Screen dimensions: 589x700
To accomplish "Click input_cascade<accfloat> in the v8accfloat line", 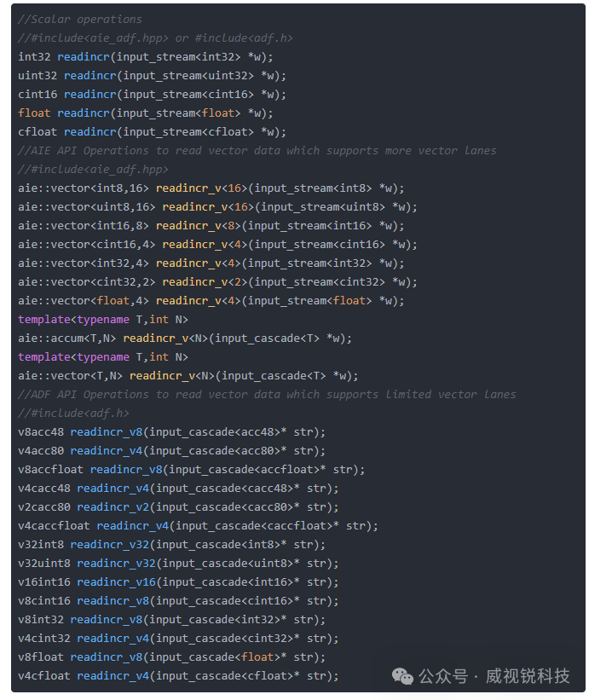I will point(248,469).
